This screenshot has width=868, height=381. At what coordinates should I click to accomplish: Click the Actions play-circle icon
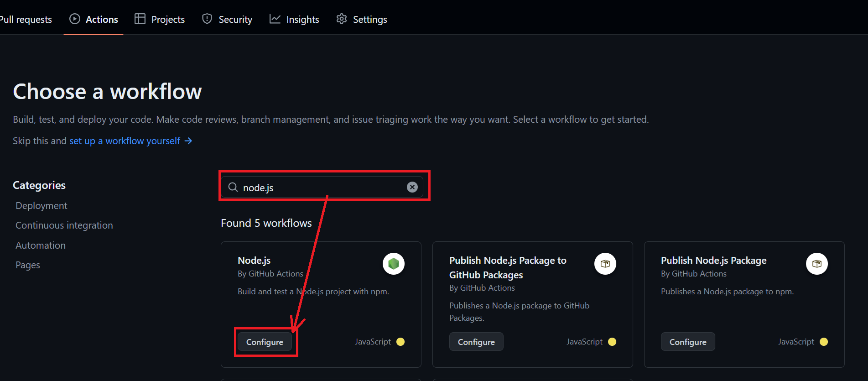pyautogui.click(x=75, y=19)
